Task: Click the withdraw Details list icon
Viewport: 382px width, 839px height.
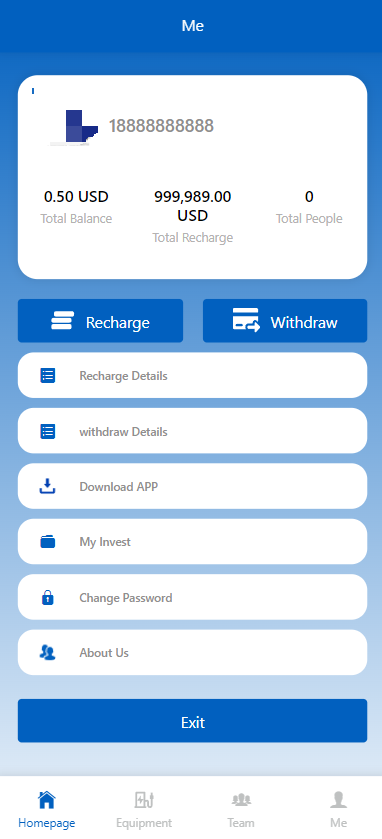Action: tap(48, 431)
